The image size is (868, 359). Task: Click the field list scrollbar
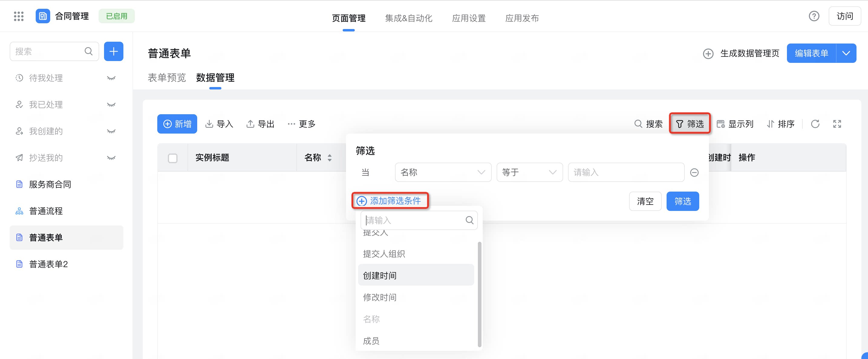pos(479,294)
